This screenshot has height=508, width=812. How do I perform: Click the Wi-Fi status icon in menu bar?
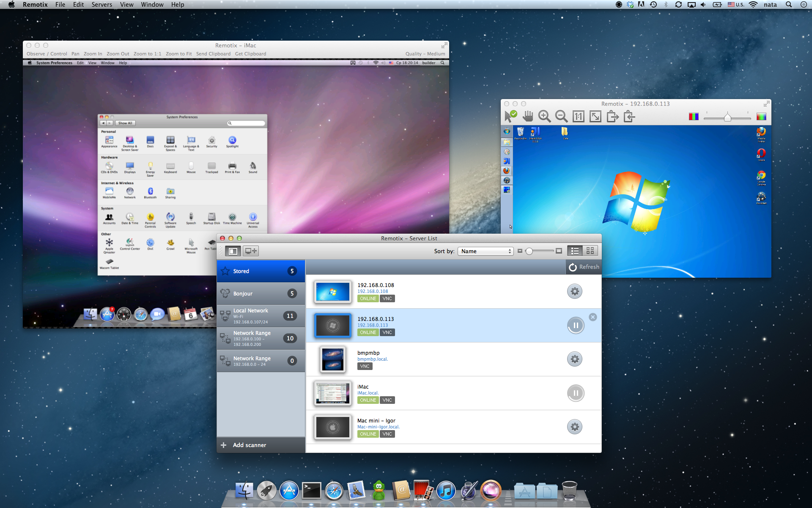coord(753,5)
